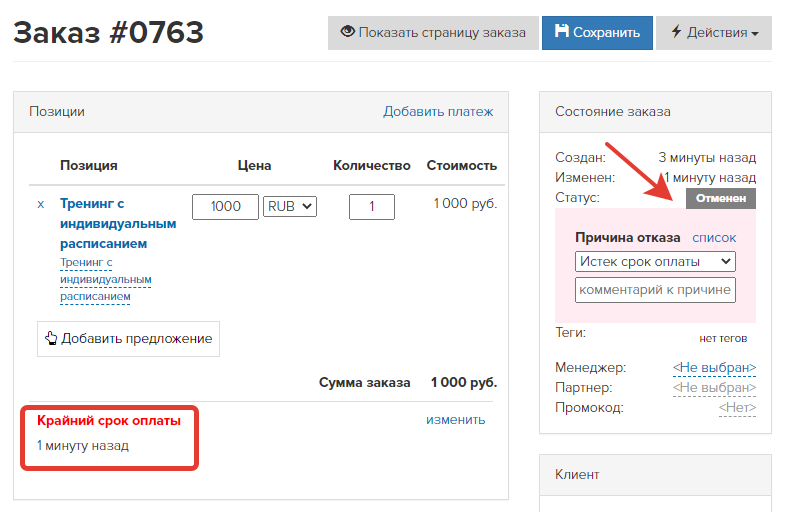Click the lightning bolt Действия icon
Screen dimensions: 788x512
point(676,32)
